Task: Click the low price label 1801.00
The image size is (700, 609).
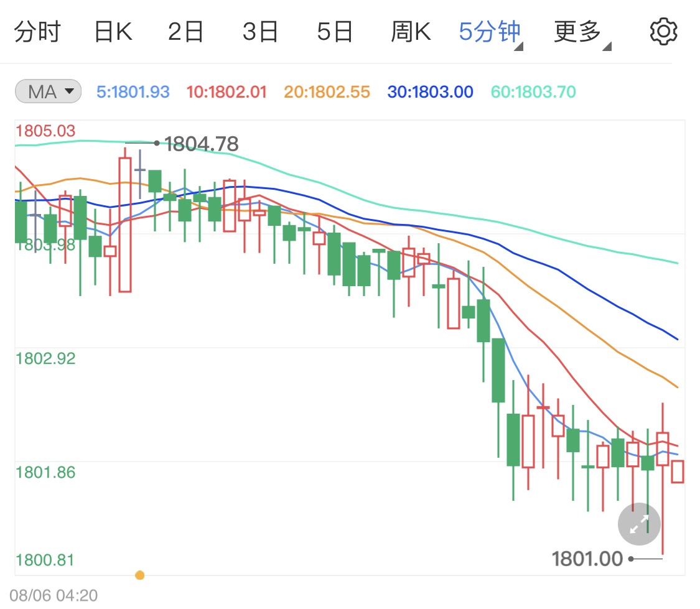Action: (587, 559)
